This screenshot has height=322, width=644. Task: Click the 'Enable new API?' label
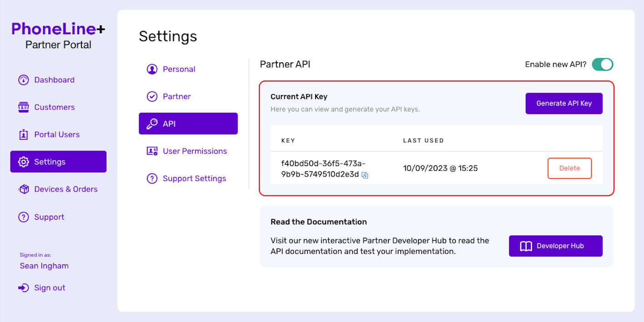556,65
